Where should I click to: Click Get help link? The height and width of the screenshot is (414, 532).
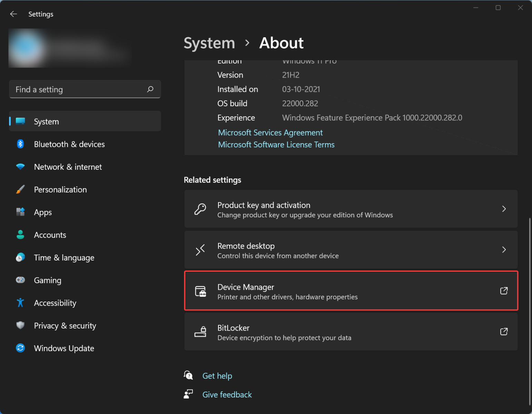[217, 376]
